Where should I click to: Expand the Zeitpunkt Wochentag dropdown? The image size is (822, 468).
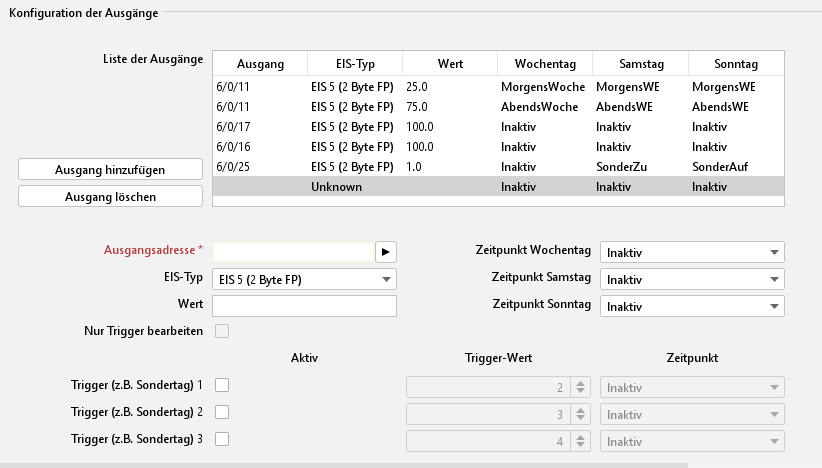(691, 252)
